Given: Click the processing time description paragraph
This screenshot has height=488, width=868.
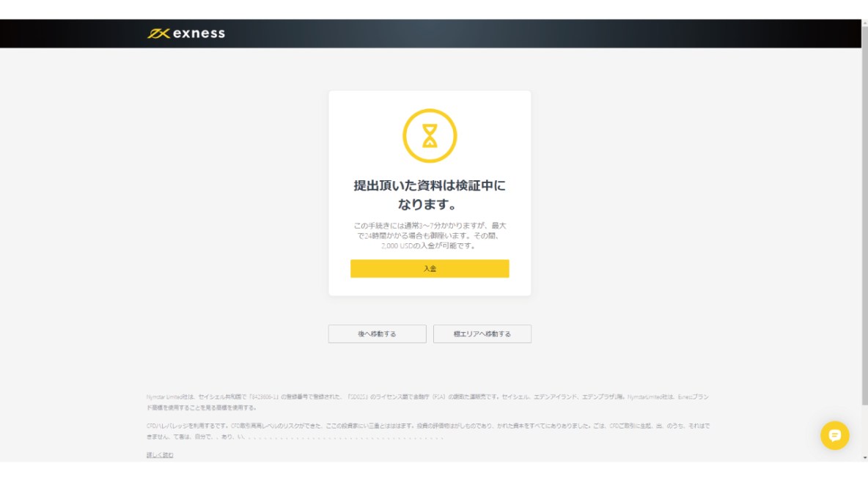Looking at the screenshot, I should tap(430, 231).
